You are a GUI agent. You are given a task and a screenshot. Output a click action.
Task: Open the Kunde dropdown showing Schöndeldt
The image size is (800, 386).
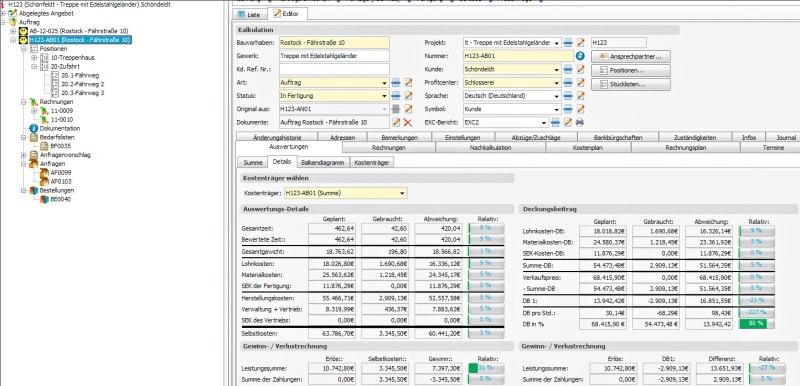coord(556,69)
